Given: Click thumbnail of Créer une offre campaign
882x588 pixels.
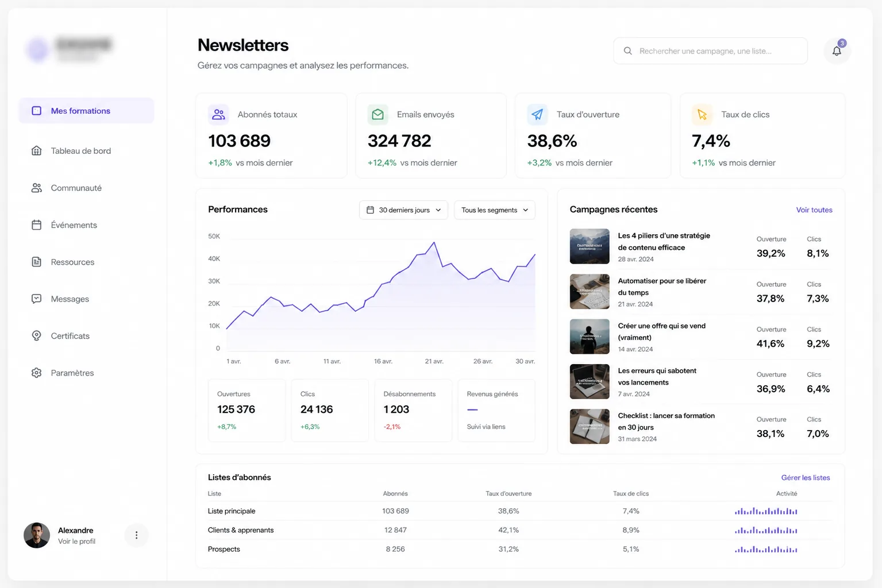Looking at the screenshot, I should tap(590, 336).
